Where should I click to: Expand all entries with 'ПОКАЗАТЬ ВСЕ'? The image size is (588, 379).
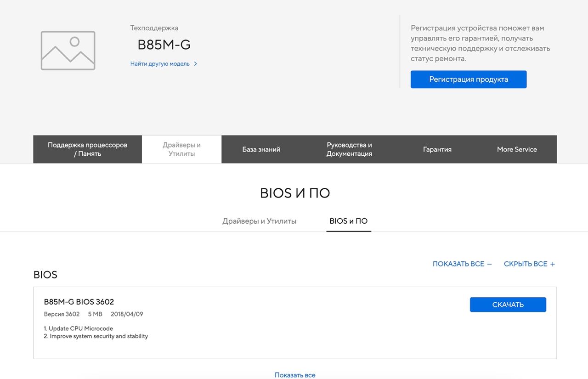pyautogui.click(x=462, y=264)
